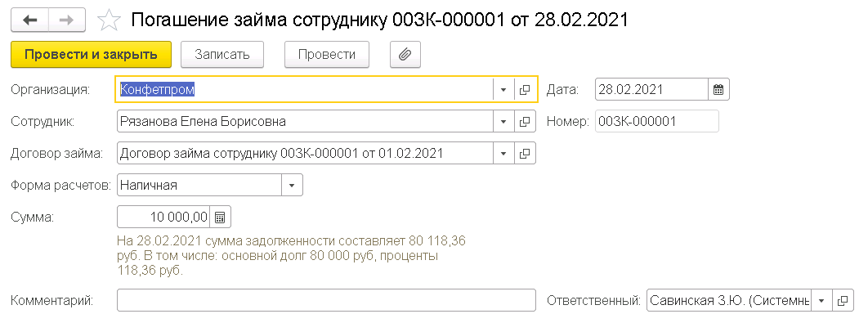Click the 'Ответственный:' label
The image size is (868, 323).
pos(594,301)
